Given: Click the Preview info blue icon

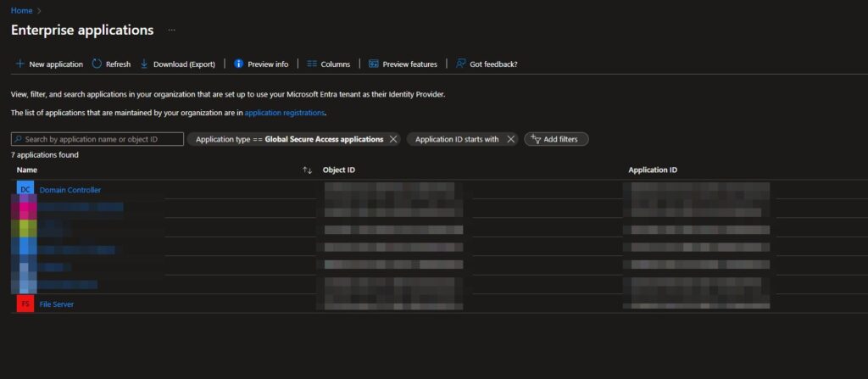Looking at the screenshot, I should pyautogui.click(x=238, y=64).
